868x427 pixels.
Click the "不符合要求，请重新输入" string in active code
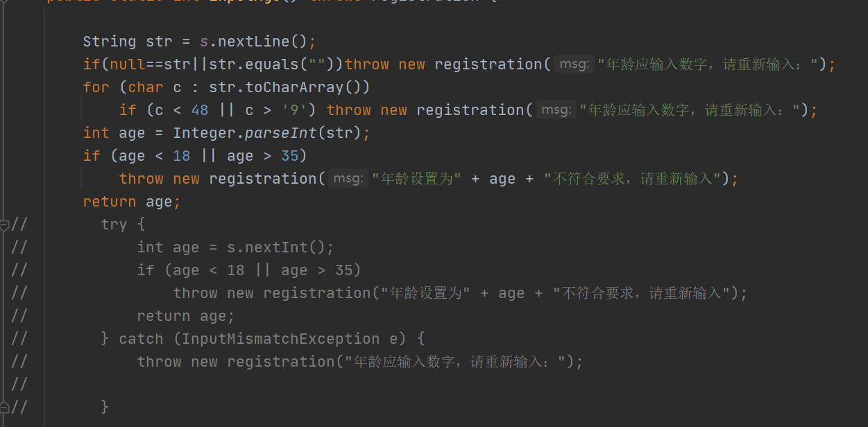click(x=632, y=179)
